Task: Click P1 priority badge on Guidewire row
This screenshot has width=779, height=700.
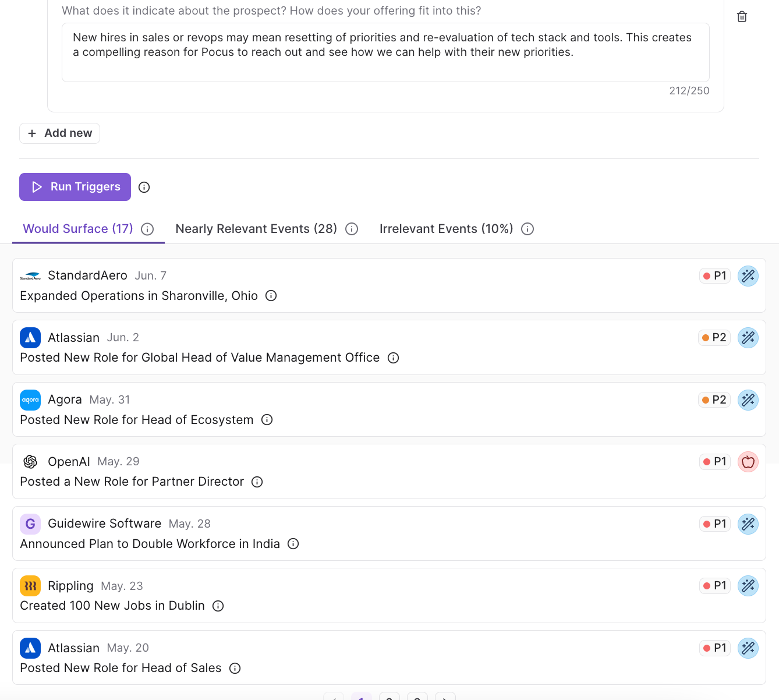Action: coord(715,524)
